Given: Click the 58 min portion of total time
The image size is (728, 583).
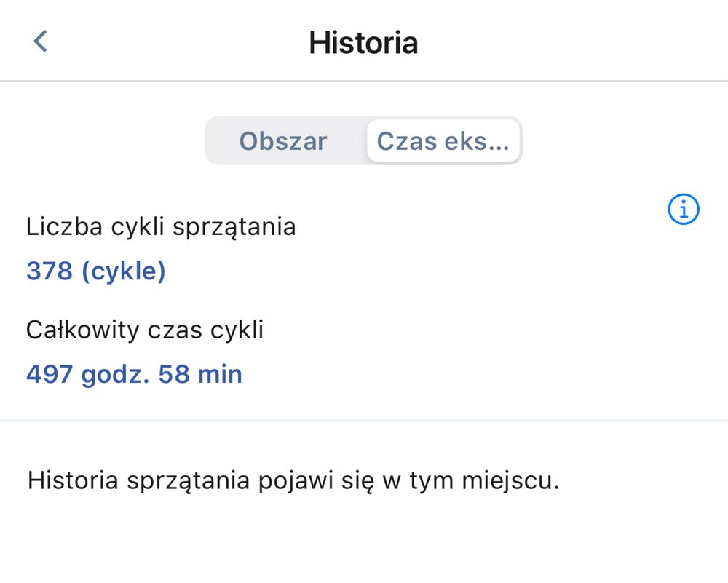Looking at the screenshot, I should 200,374.
